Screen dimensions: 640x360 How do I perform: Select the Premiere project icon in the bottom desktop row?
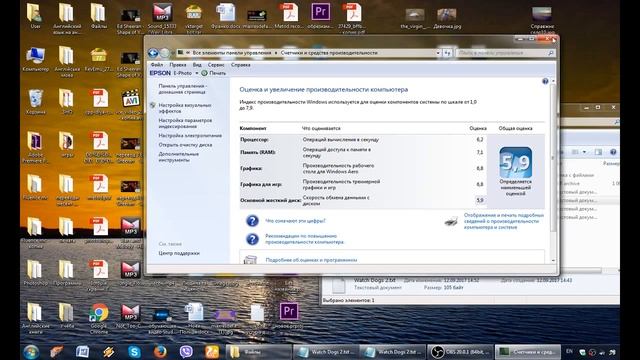[x=289, y=316]
